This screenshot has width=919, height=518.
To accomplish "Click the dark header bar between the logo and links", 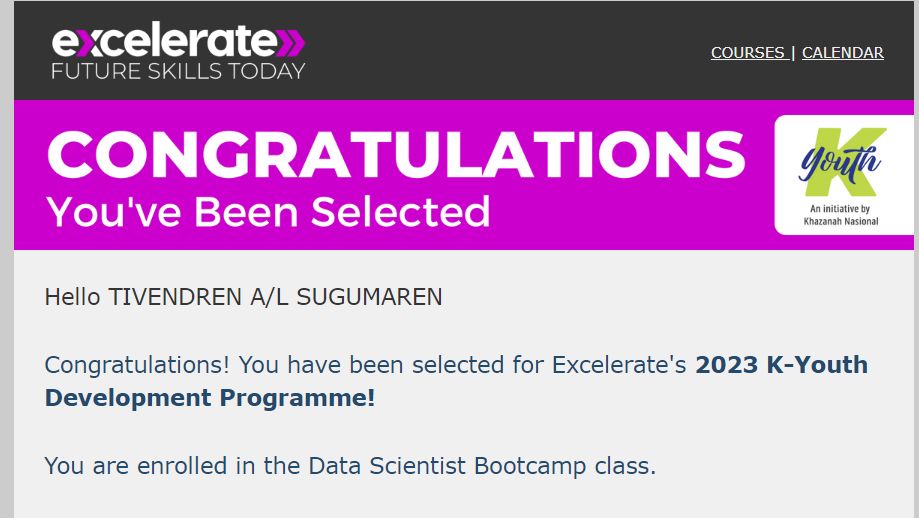I will tap(508, 51).
